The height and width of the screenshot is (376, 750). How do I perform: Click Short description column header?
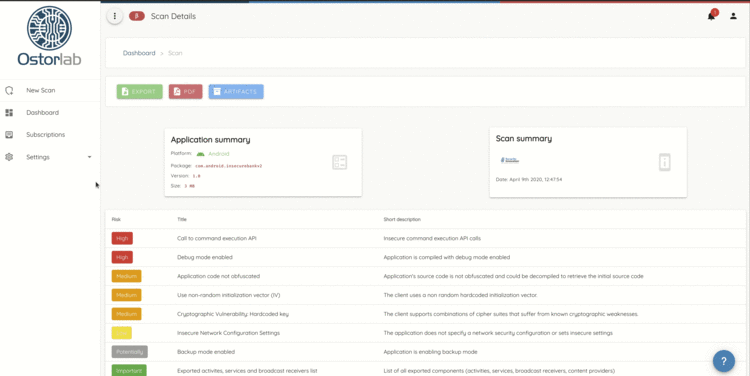[x=402, y=220]
